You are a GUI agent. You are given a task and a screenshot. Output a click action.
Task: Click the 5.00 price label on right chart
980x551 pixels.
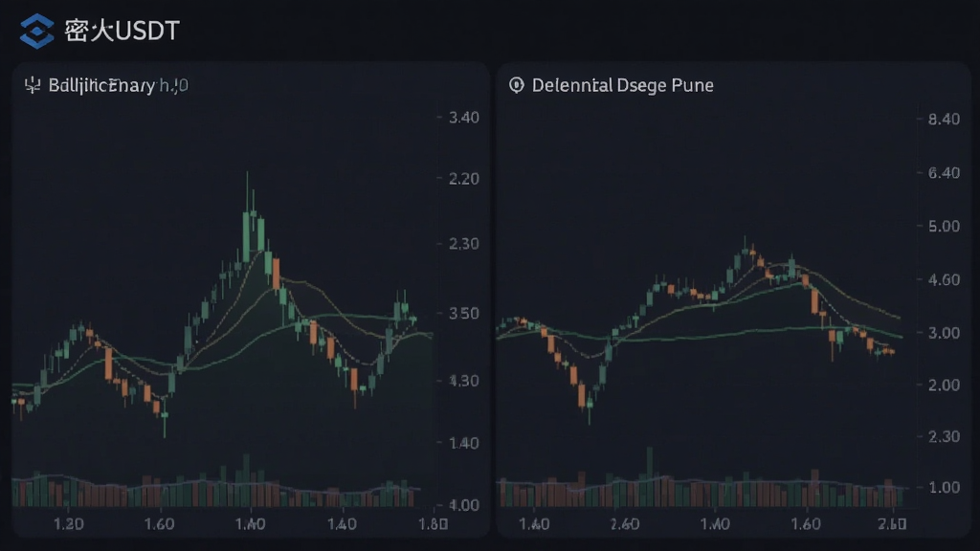click(944, 226)
